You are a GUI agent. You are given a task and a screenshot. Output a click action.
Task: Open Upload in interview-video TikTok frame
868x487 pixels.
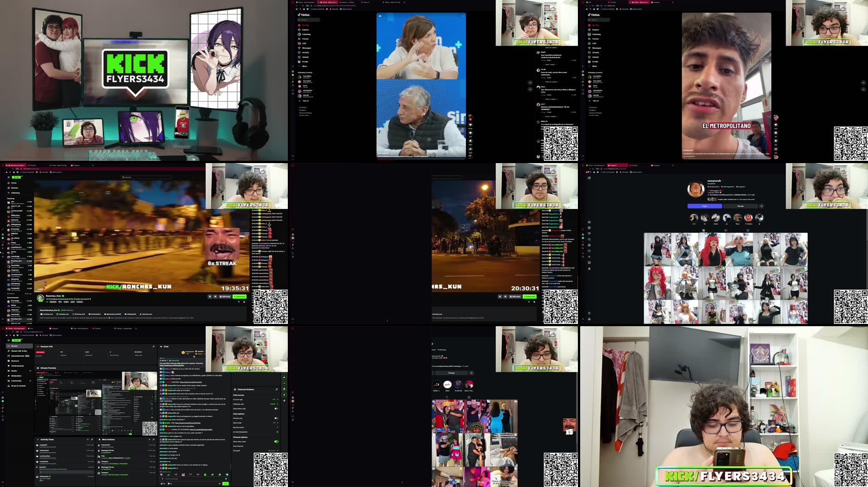[x=304, y=57]
